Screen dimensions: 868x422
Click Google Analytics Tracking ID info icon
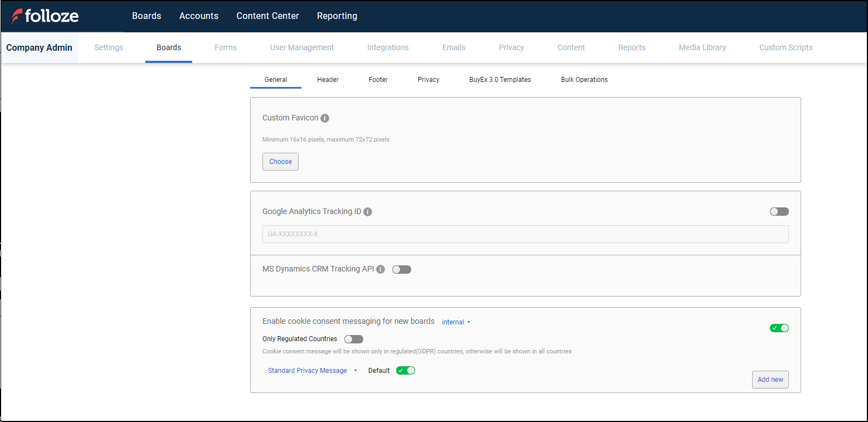click(x=368, y=212)
